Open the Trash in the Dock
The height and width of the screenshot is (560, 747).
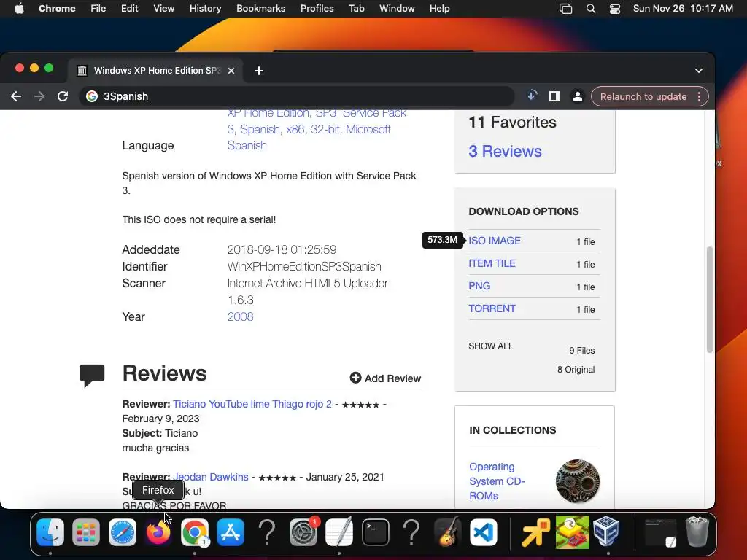[697, 532]
